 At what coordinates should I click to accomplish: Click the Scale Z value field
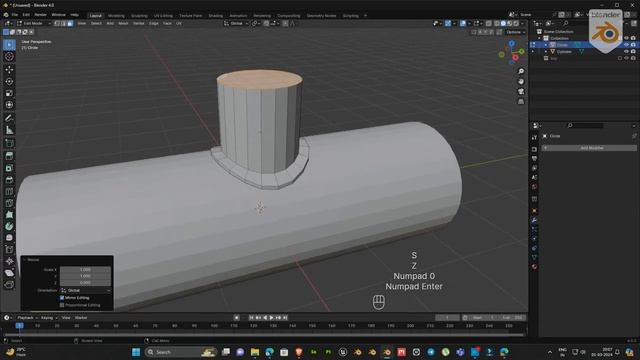pos(85,282)
